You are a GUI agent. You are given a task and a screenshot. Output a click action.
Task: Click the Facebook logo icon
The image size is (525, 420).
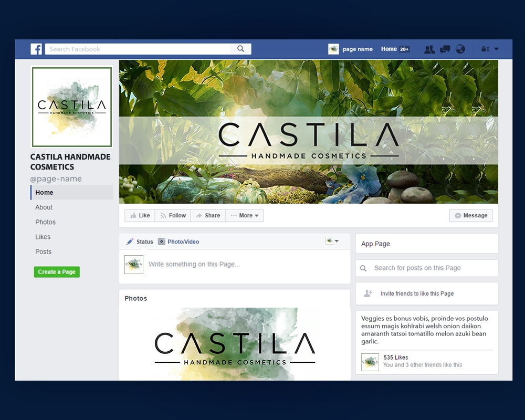pyautogui.click(x=36, y=49)
